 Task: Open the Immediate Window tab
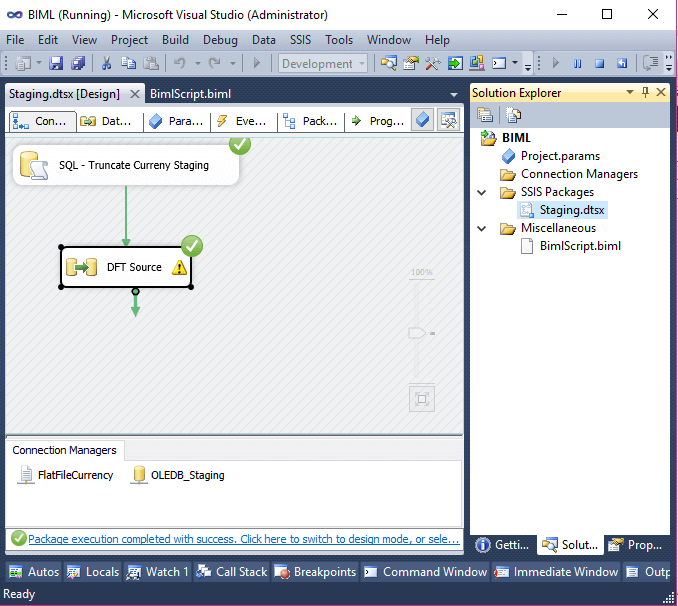click(556, 572)
